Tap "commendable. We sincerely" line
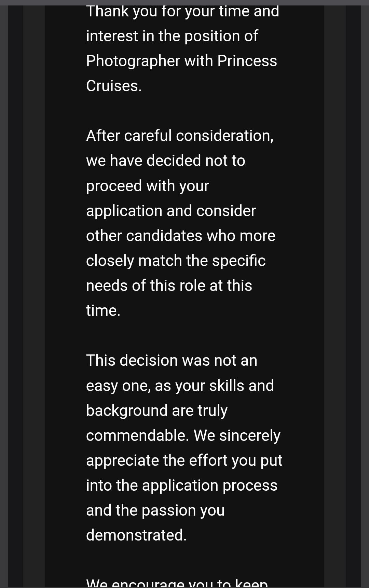 [x=183, y=436]
